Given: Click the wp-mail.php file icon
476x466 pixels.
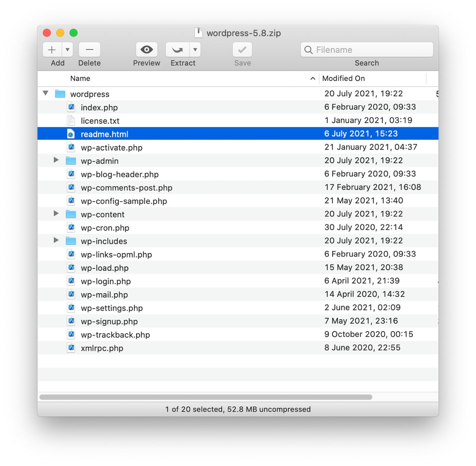Looking at the screenshot, I should [x=71, y=295].
